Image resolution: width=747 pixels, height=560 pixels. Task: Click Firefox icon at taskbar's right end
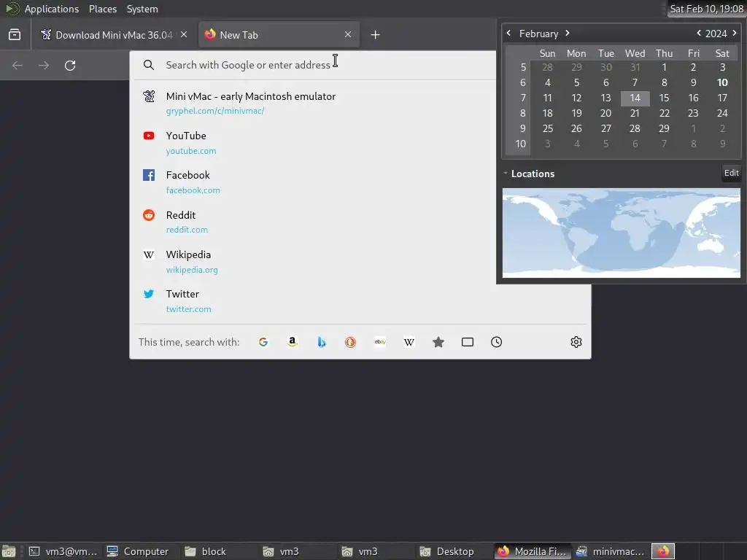663,551
